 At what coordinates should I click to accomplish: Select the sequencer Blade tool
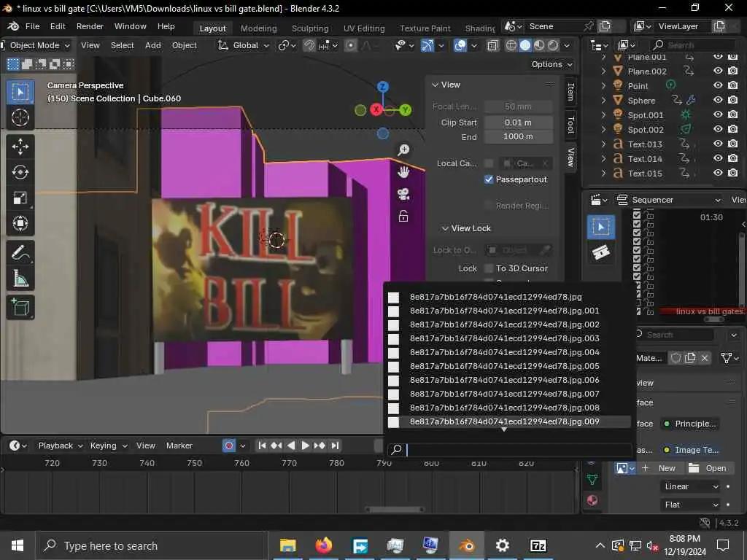point(601,252)
